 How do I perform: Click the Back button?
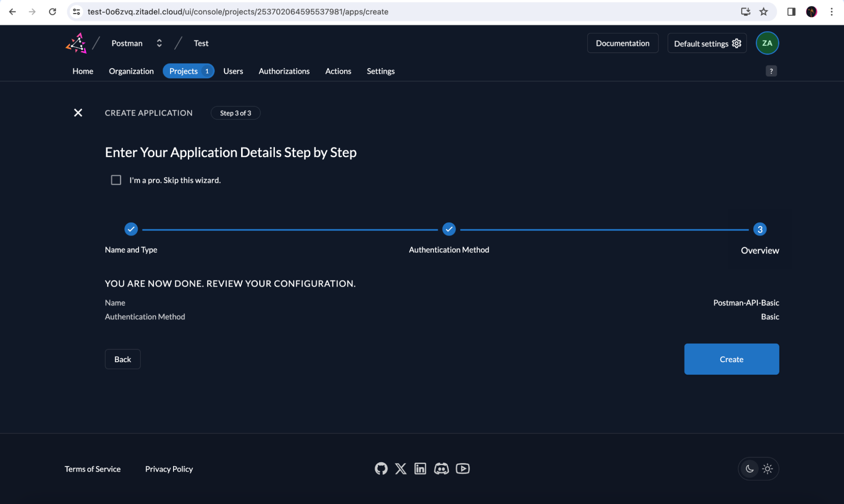122,359
